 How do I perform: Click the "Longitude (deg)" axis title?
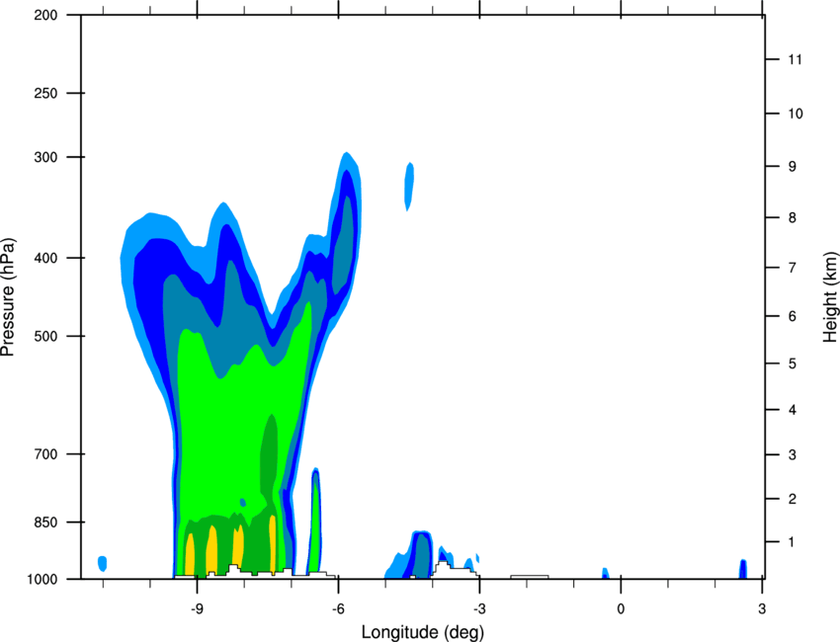pos(423,632)
